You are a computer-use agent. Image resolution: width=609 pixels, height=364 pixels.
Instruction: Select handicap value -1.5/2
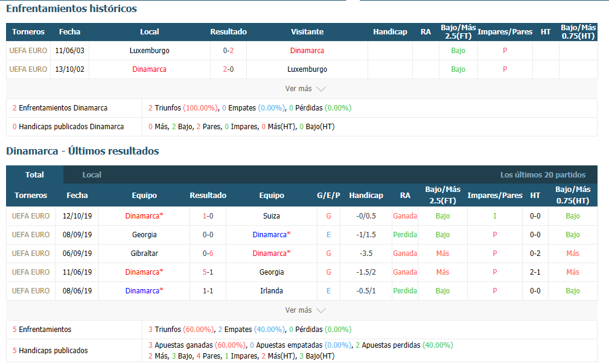tap(366, 272)
